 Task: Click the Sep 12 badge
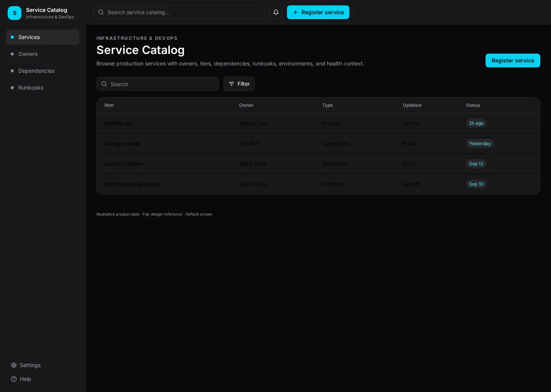click(x=476, y=164)
